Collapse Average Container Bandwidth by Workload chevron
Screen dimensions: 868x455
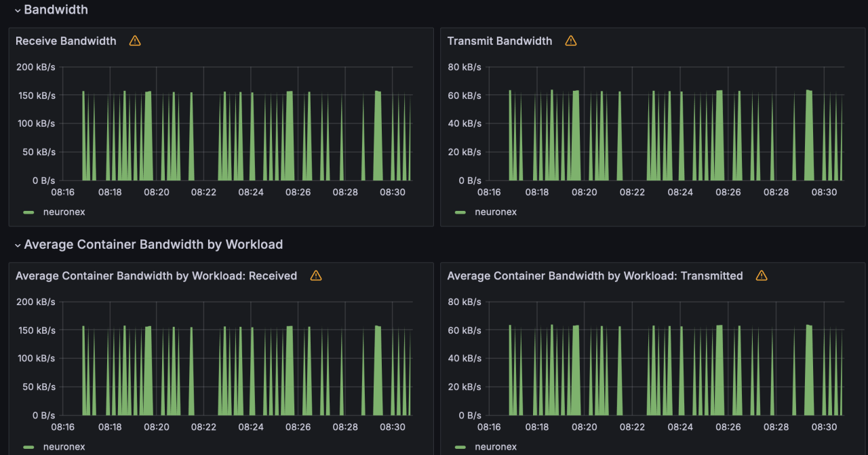[x=18, y=245]
